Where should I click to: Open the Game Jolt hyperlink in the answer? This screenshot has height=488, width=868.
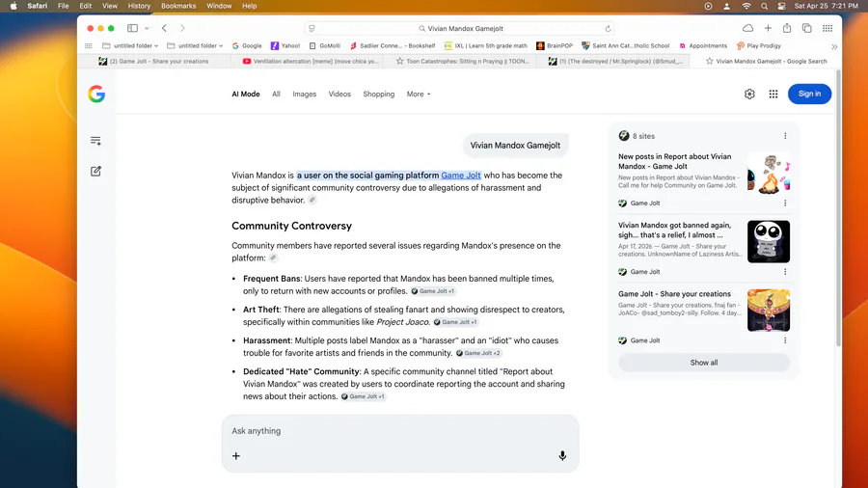coord(461,176)
